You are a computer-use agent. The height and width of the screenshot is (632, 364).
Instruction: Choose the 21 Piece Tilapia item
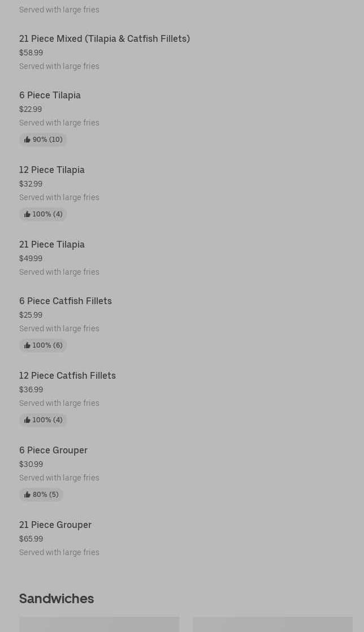pyautogui.click(x=52, y=245)
